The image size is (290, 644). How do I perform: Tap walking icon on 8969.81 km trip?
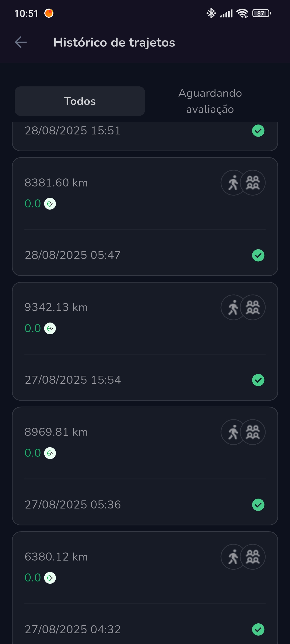click(x=233, y=432)
